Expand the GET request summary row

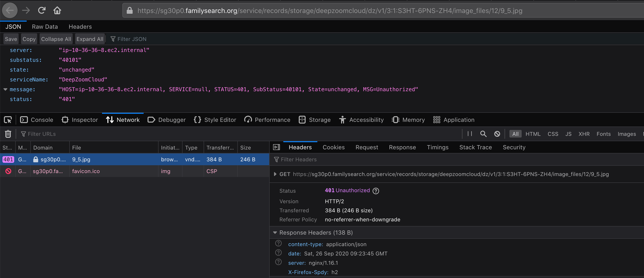click(275, 174)
